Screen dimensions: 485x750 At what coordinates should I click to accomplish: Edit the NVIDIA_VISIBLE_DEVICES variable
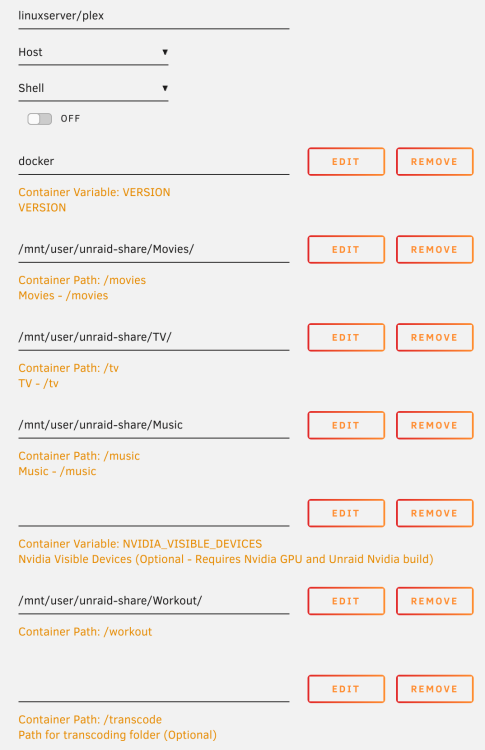pyautogui.click(x=346, y=513)
